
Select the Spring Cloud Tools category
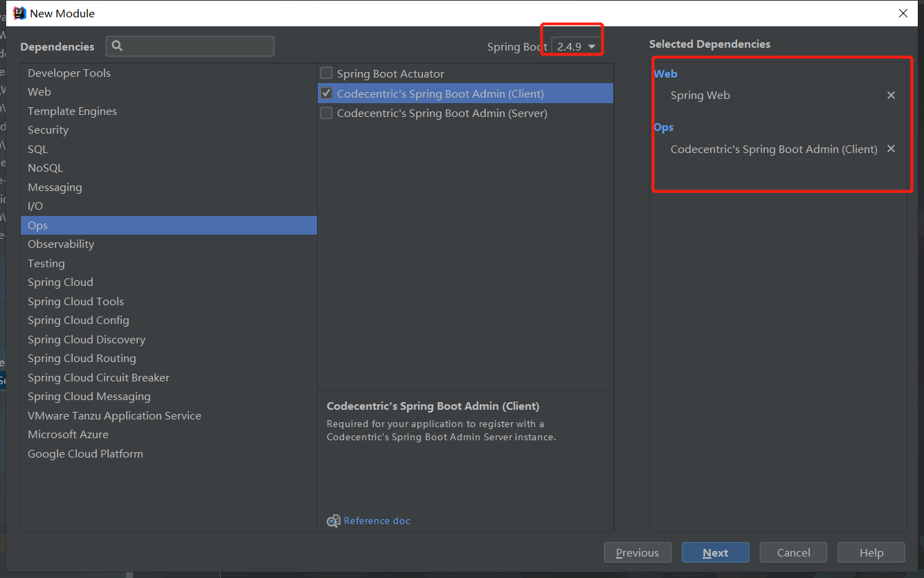tap(169, 301)
